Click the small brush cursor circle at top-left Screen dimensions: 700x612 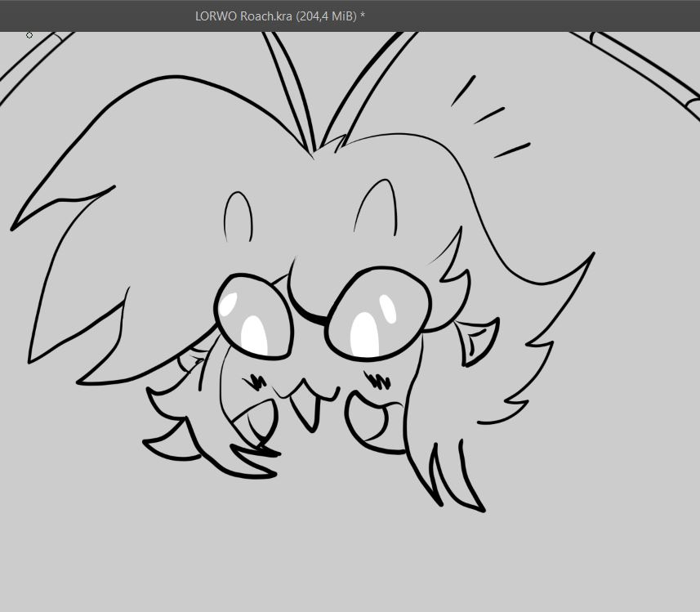(29, 35)
